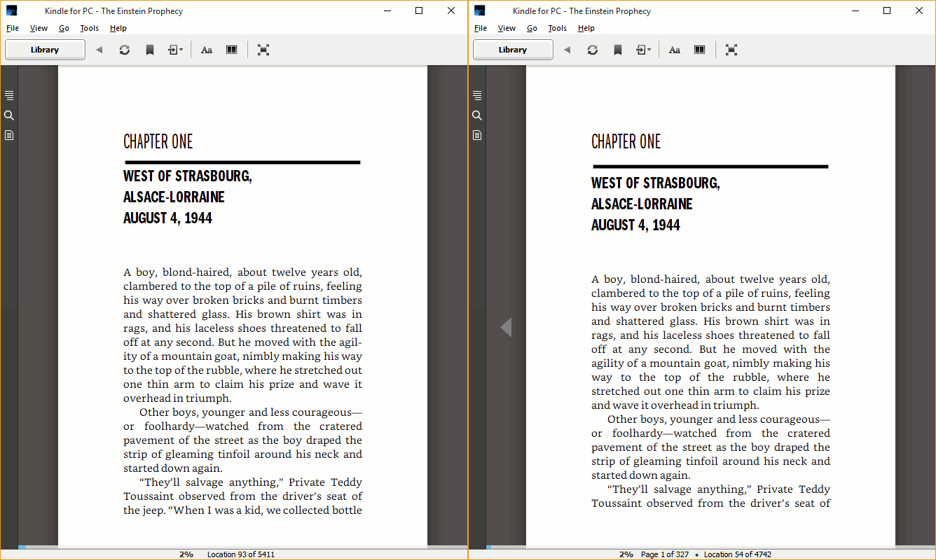This screenshot has height=560, width=936.
Task: Click the Kindle app icon in the right title bar
Action: pyautogui.click(x=480, y=10)
